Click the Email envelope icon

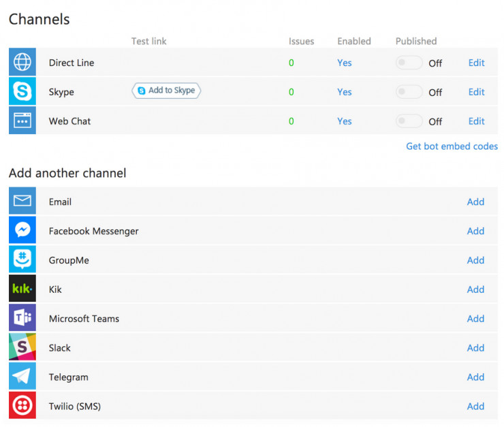(22, 202)
